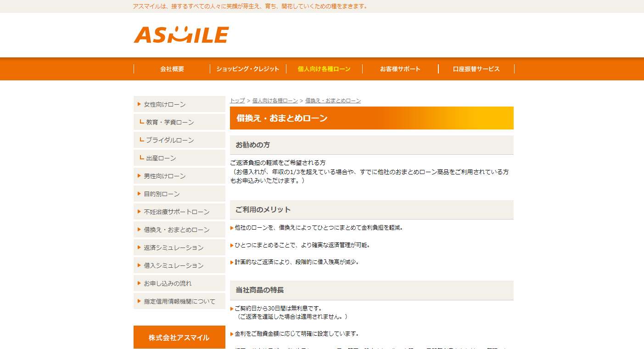This screenshot has width=644, height=349.
Task: Click the ご利用のメリット section heading
Action: coord(372,209)
